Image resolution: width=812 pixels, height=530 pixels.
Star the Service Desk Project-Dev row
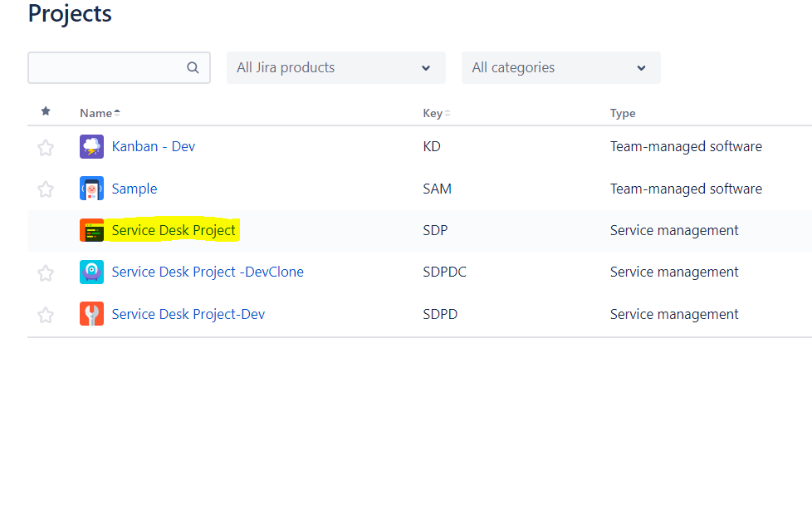46,315
